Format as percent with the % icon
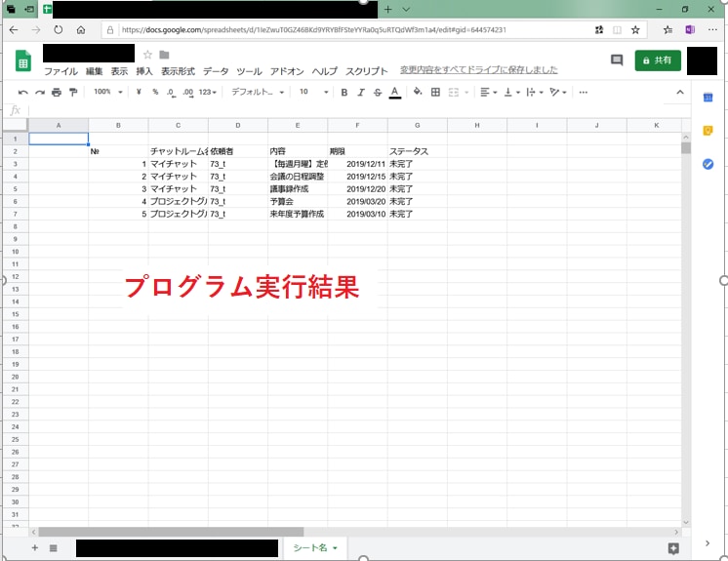The height and width of the screenshot is (561, 728). pos(155,92)
